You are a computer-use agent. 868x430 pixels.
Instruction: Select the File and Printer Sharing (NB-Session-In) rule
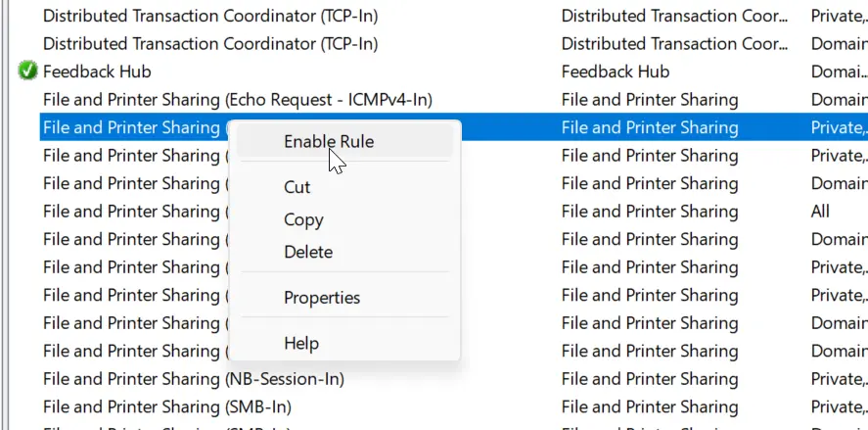[193, 379]
